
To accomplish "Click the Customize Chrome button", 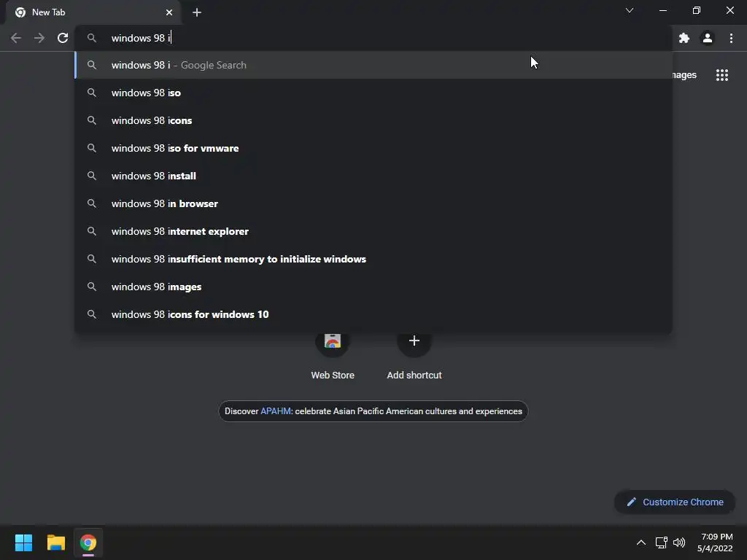I will pos(675,502).
